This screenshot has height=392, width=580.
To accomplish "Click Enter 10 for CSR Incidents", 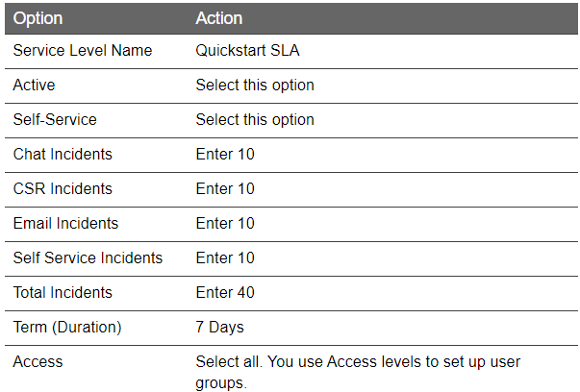I will (x=225, y=189).
